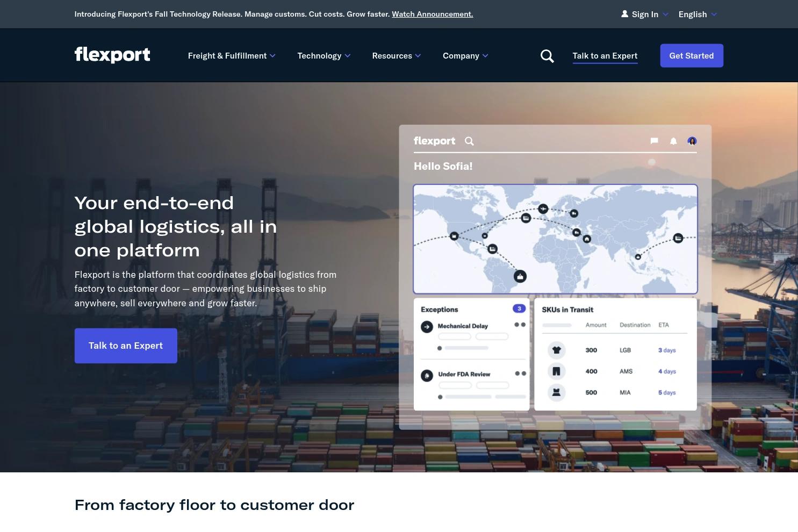
Task: Click the '500' amount value
Action: pos(591,393)
